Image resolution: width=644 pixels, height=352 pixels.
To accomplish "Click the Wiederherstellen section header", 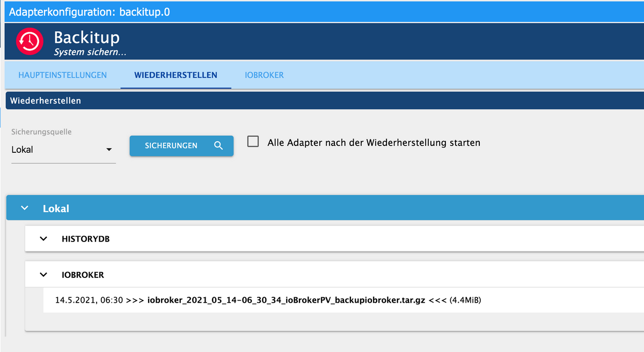I will (324, 100).
